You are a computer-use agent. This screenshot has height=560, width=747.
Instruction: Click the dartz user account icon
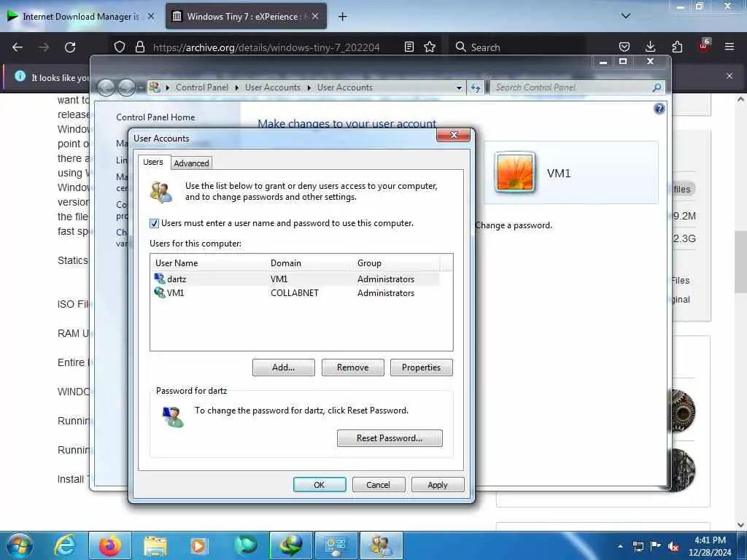click(x=160, y=279)
